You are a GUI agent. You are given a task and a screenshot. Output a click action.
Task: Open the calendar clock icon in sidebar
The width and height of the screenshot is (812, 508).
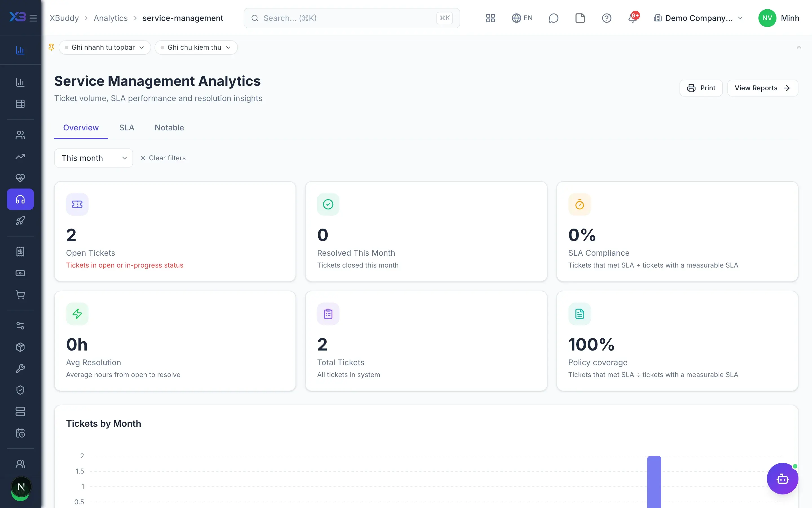[20, 433]
